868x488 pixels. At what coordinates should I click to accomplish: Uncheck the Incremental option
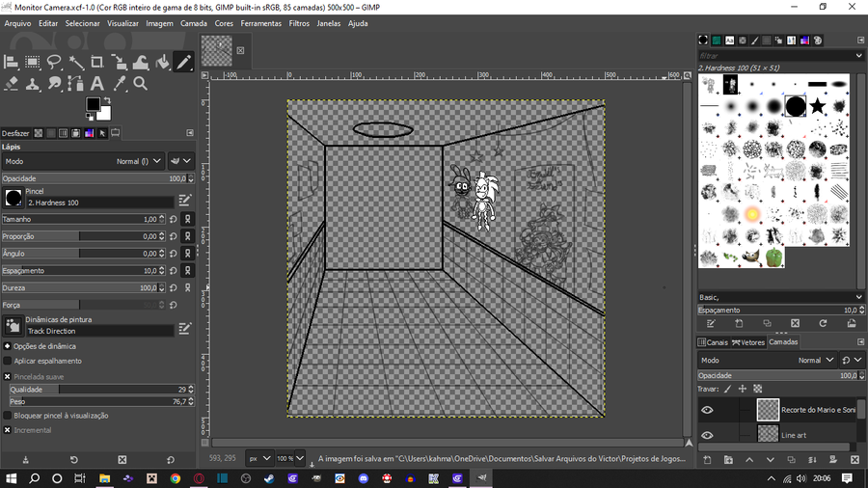7,430
